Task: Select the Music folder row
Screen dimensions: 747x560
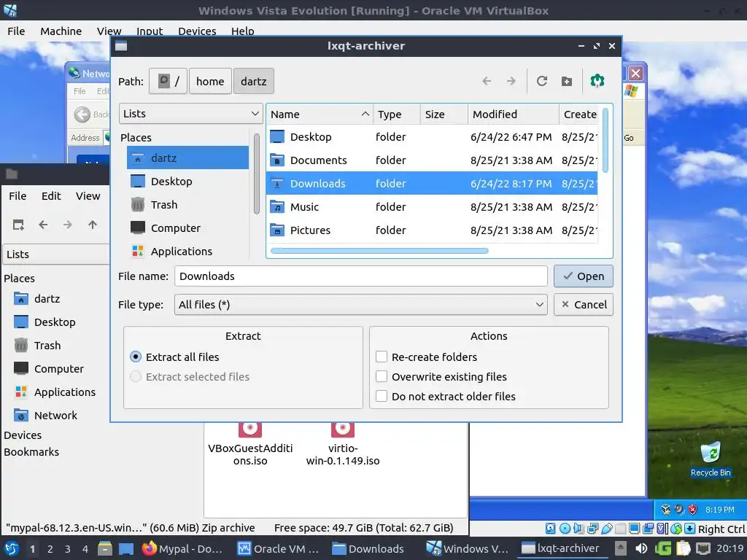Action: (432, 207)
